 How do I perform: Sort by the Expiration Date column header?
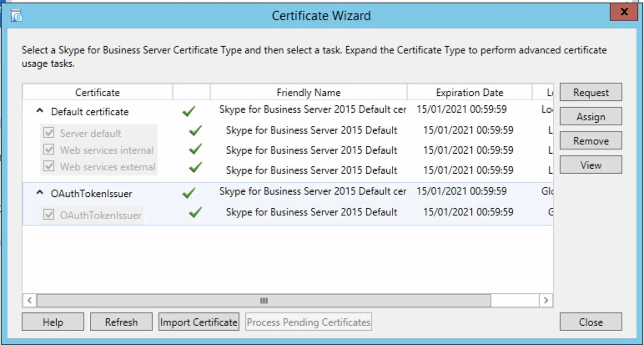pos(470,92)
